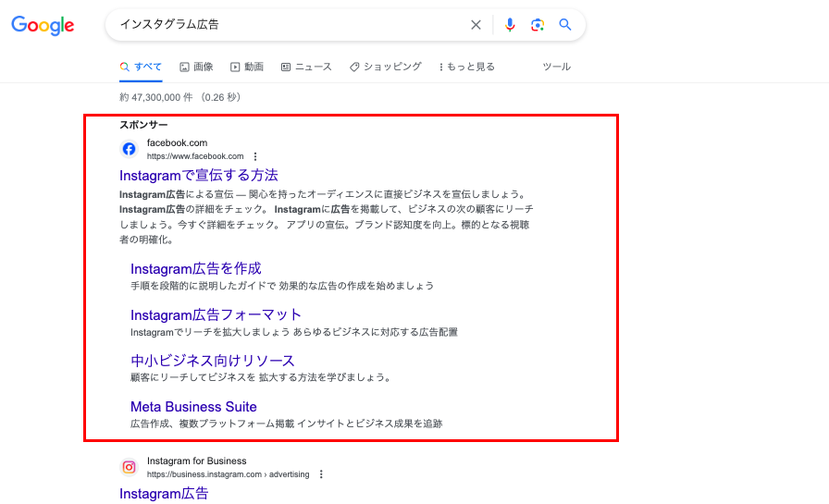Click the Facebook favicon in the sponsored result

tap(129, 149)
